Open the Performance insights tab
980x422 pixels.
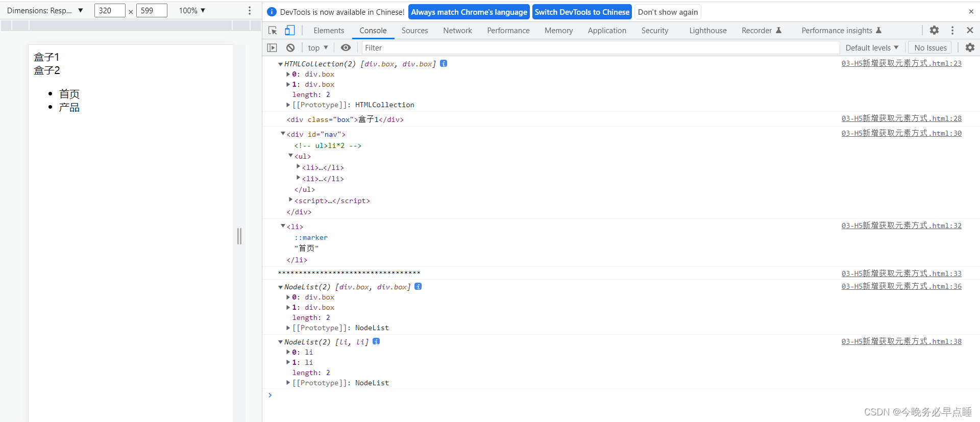tap(841, 31)
